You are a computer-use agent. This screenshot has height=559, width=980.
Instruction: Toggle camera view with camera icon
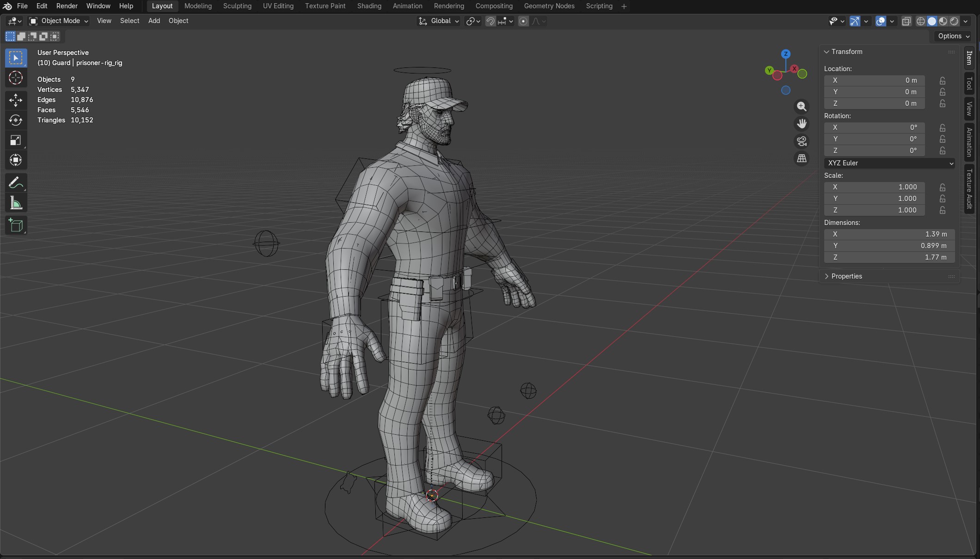802,141
